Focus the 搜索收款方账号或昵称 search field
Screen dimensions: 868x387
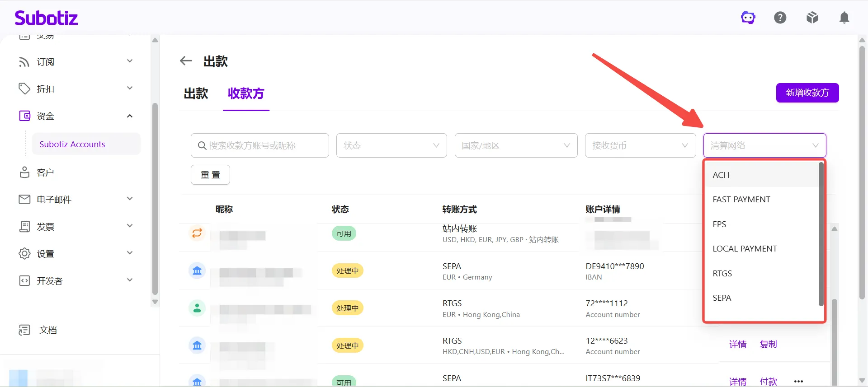pyautogui.click(x=259, y=145)
